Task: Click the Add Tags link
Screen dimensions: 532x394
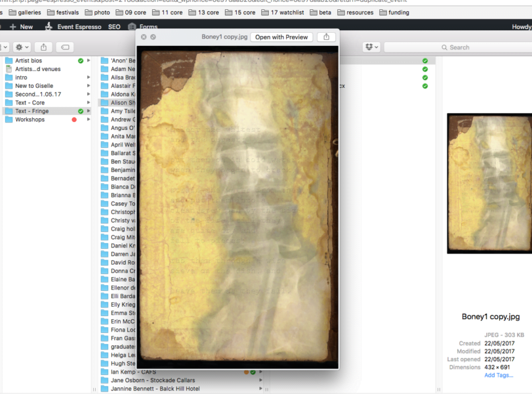Action: coord(499,375)
